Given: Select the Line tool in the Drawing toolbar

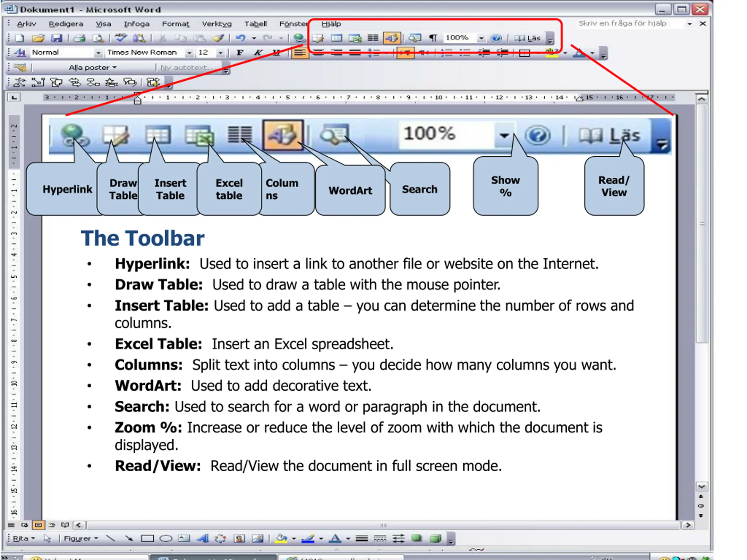Looking at the screenshot, I should click(x=110, y=538).
